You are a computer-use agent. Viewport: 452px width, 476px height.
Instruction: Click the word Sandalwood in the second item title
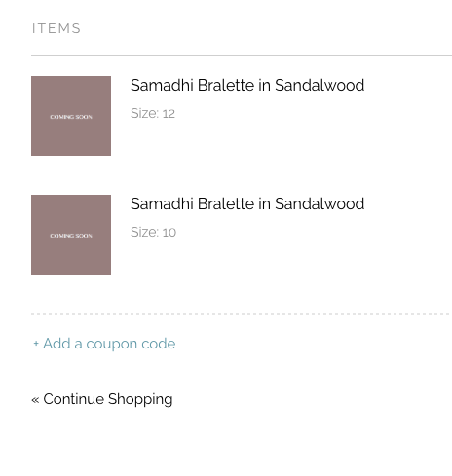tap(320, 203)
